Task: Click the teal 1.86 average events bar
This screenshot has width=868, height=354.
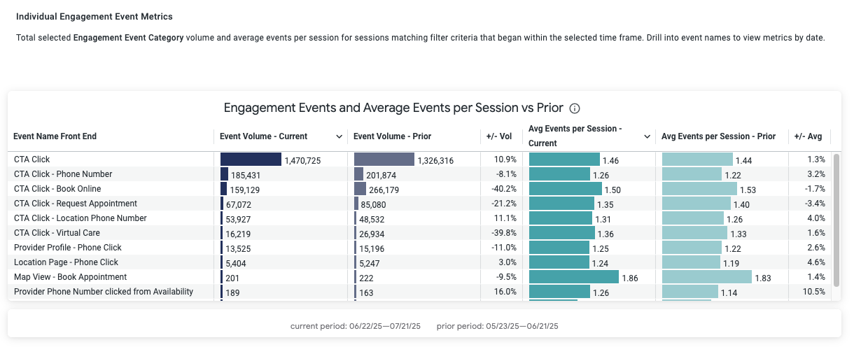Action: 574,277
